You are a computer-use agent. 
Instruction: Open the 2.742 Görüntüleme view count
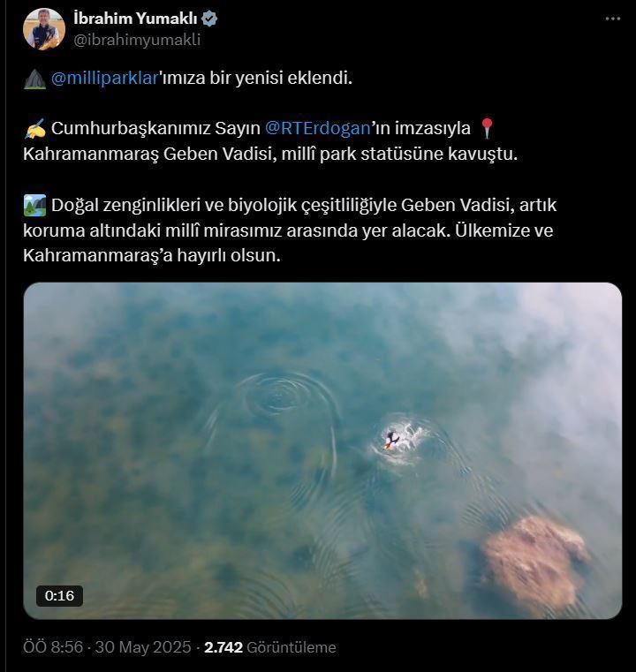coord(270,647)
